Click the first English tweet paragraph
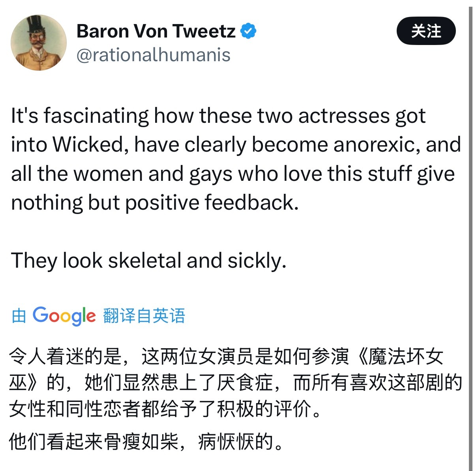 coord(236,159)
